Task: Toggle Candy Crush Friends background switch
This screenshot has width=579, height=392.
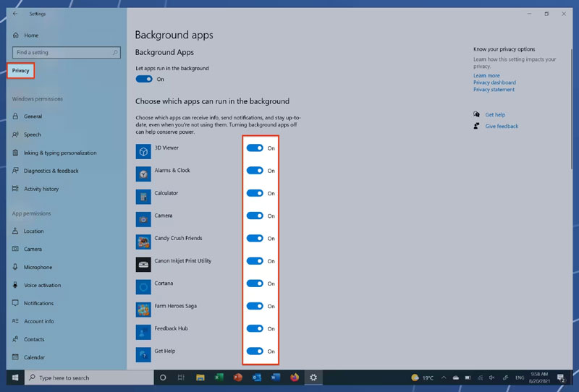Action: click(x=255, y=239)
